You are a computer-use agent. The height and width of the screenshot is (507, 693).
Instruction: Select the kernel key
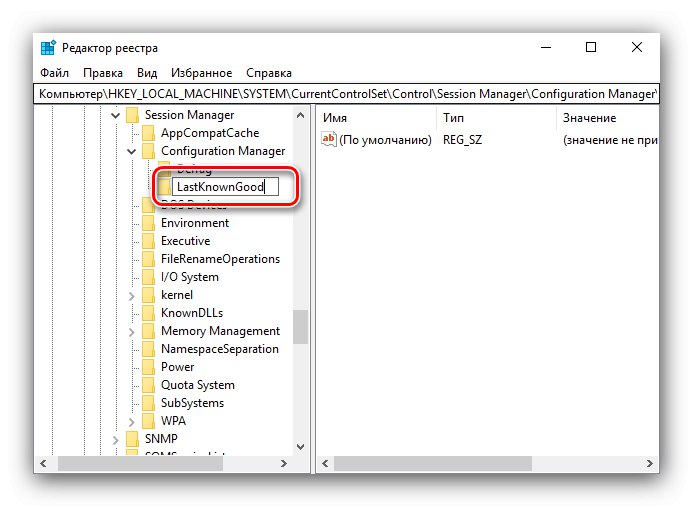click(177, 295)
